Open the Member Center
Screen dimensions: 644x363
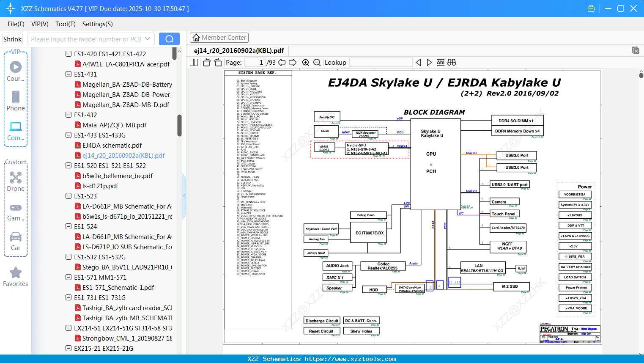click(219, 38)
